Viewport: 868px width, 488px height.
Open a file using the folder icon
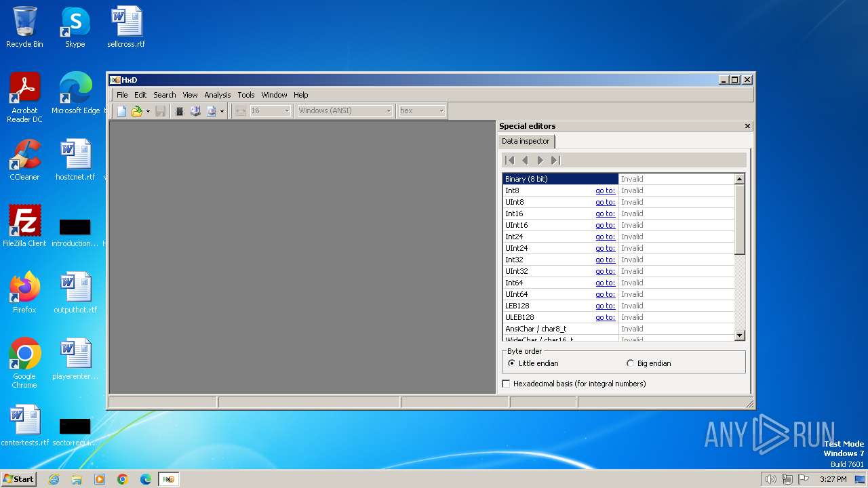137,111
